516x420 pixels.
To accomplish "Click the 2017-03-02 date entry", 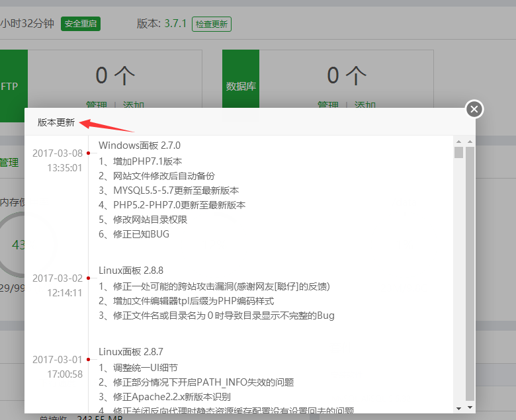I will [58, 278].
